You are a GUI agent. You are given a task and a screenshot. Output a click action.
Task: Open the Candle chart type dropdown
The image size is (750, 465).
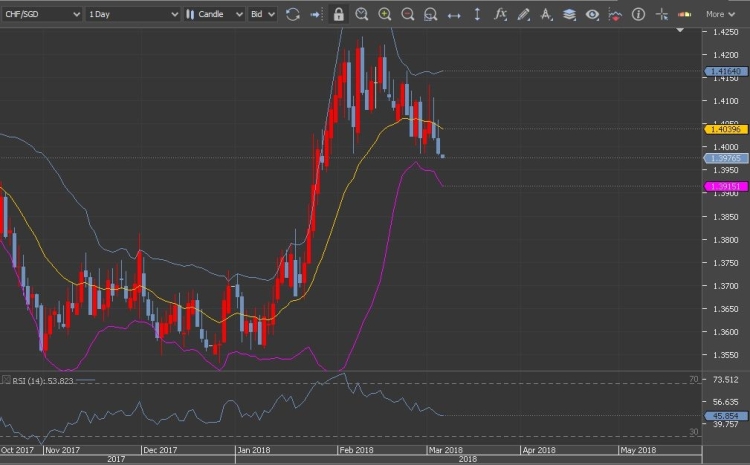(214, 14)
